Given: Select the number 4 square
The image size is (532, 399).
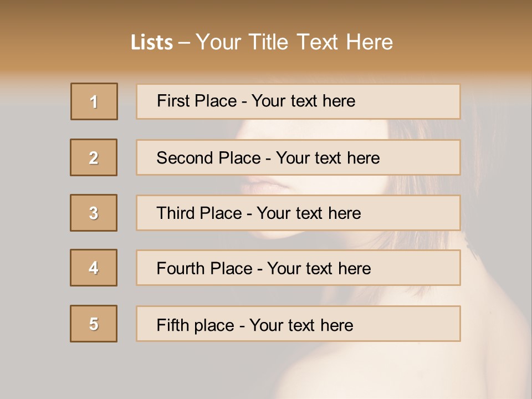Looking at the screenshot, I should tap(94, 268).
